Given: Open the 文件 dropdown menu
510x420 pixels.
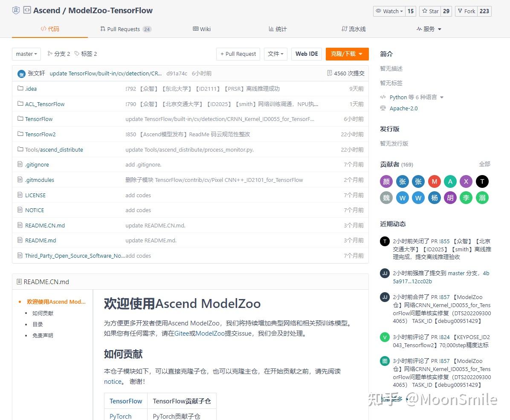Looking at the screenshot, I should pos(275,54).
